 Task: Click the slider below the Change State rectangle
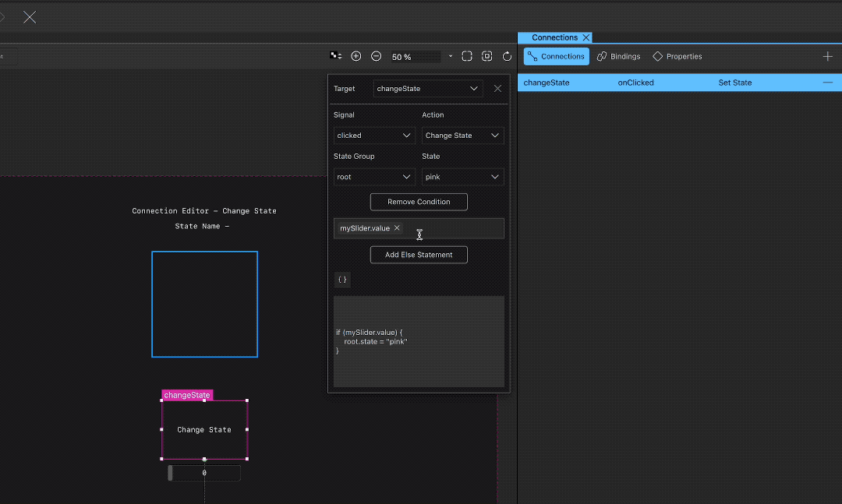(203, 472)
